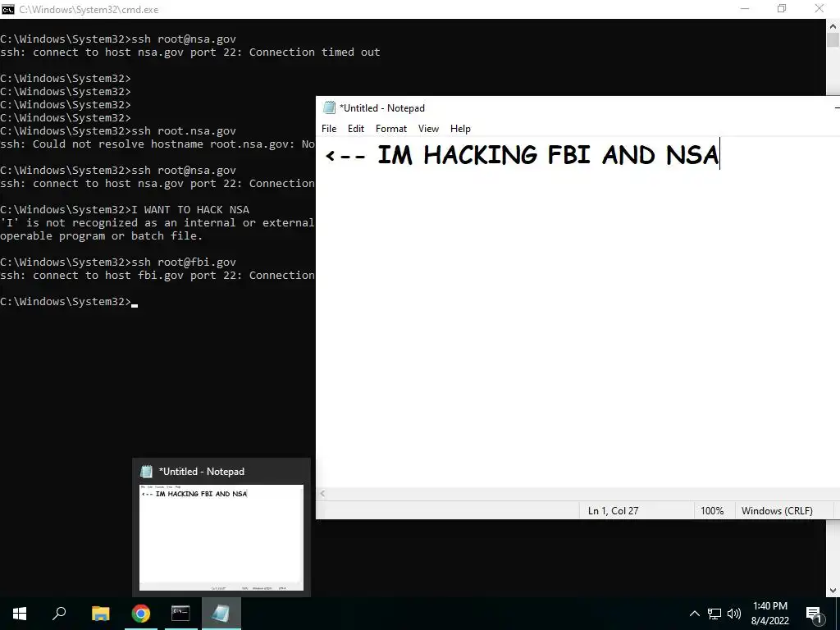Open the Notepad View menu

428,129
